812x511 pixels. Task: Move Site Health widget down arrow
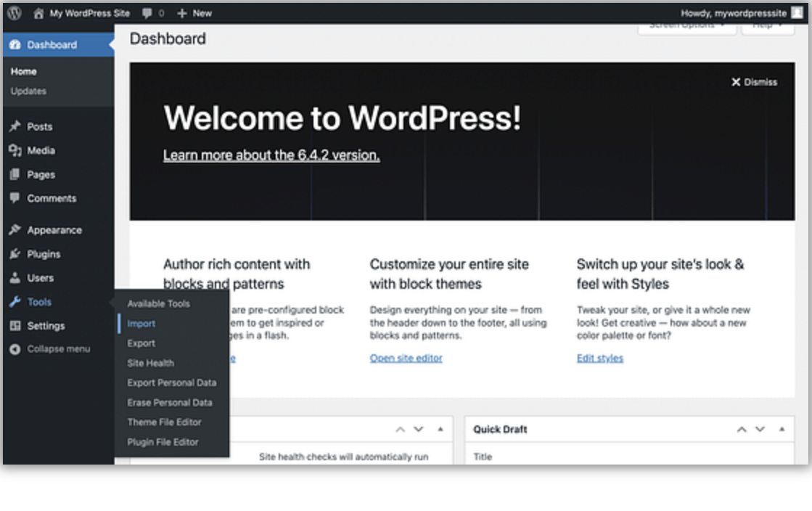(419, 429)
